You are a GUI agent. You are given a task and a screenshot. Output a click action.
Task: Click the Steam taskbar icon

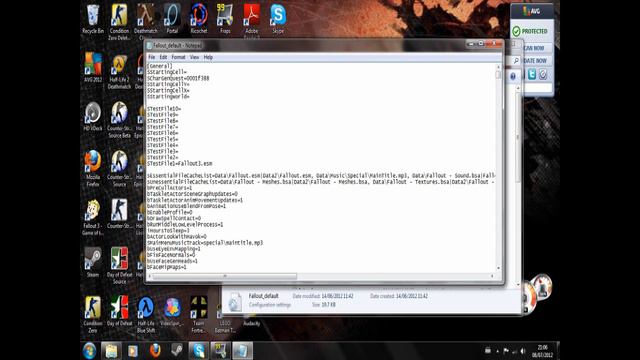pos(176,351)
